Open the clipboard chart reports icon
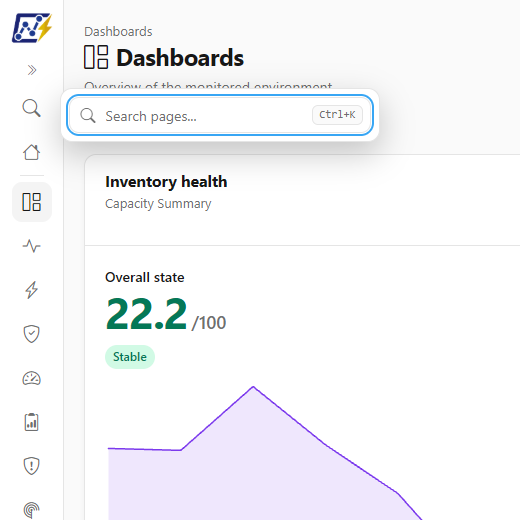Viewport: 520px width, 520px height. pos(32,422)
